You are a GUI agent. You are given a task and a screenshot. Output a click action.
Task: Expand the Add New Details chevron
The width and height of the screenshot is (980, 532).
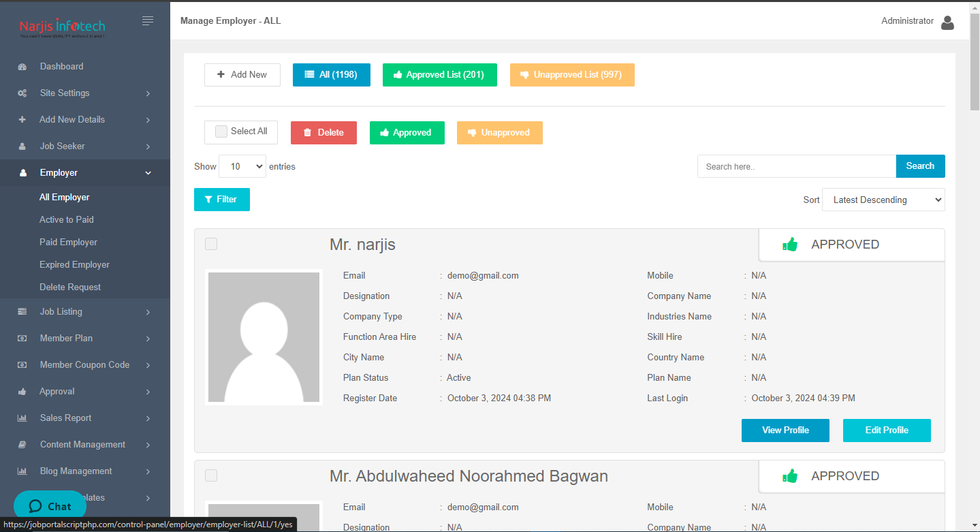pyautogui.click(x=148, y=120)
